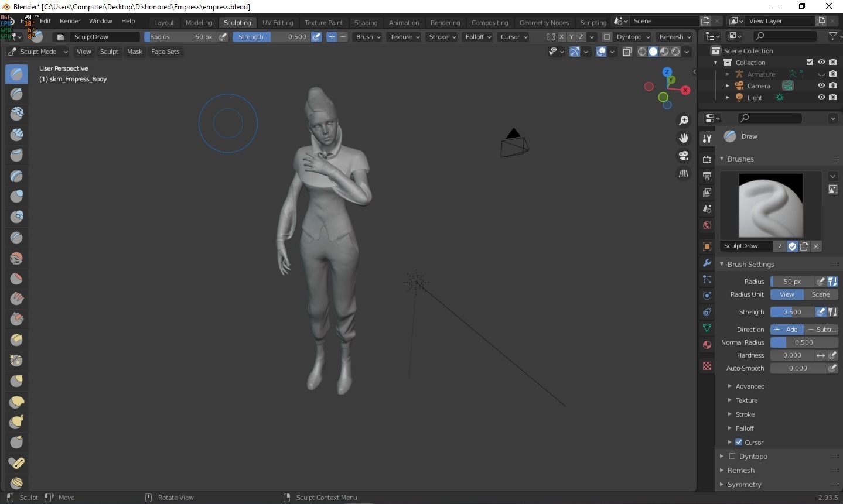Screen dimensions: 843x504
Task: Click the zoom view magnifier gizmo
Action: [683, 120]
